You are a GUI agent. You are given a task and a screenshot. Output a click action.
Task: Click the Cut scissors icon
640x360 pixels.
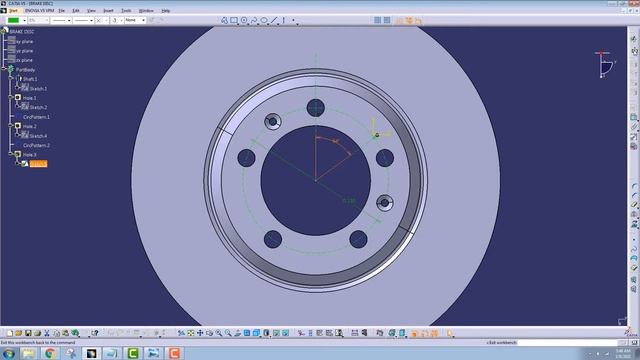point(47,333)
